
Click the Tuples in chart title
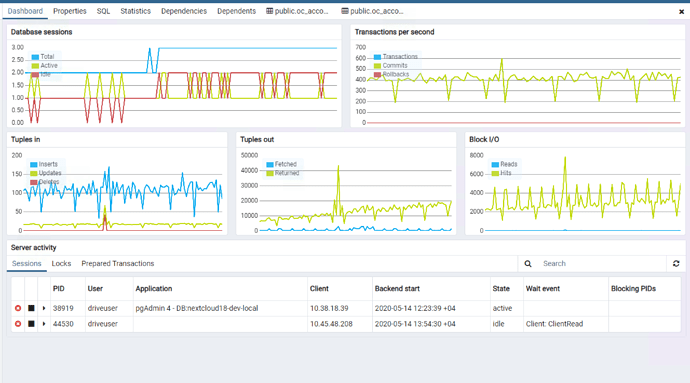[x=26, y=139]
